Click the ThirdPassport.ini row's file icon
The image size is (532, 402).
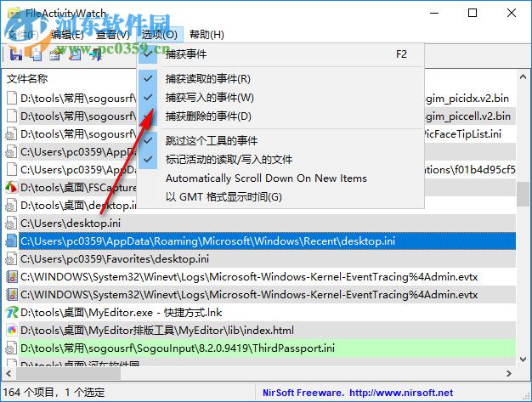point(11,348)
